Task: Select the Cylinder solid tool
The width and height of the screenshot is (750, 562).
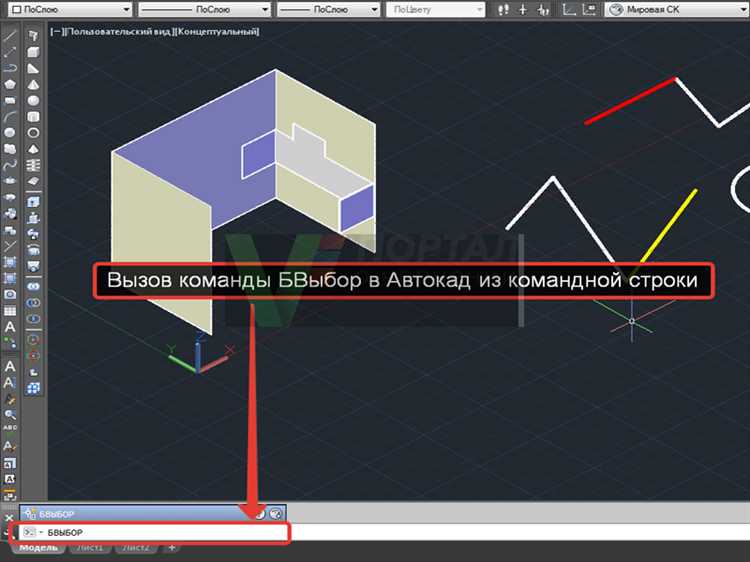Action: pos(33,117)
